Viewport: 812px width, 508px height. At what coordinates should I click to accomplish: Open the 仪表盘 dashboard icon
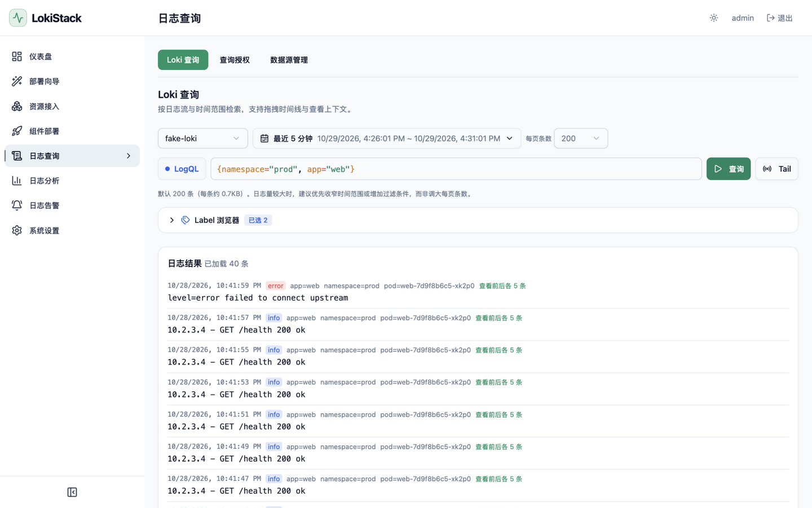click(x=17, y=56)
